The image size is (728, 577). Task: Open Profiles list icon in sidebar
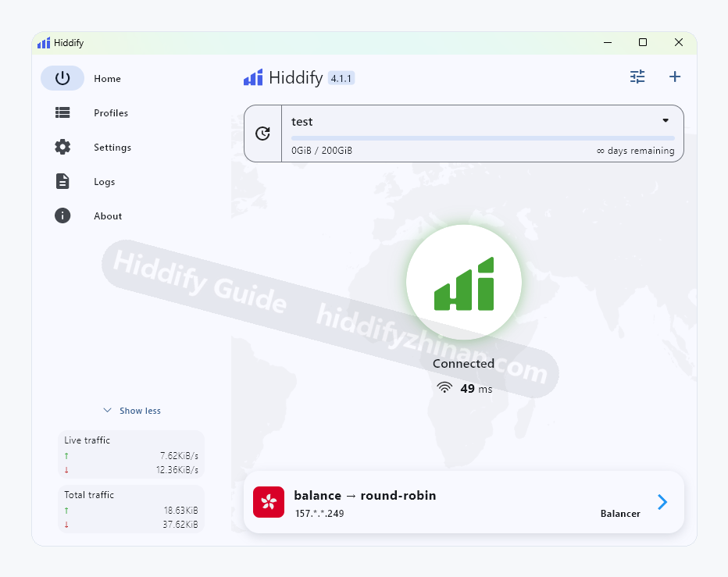pos(62,112)
